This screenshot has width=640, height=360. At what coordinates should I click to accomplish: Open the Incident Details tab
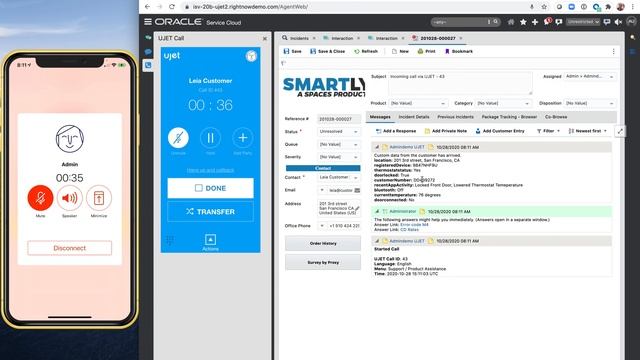413,117
